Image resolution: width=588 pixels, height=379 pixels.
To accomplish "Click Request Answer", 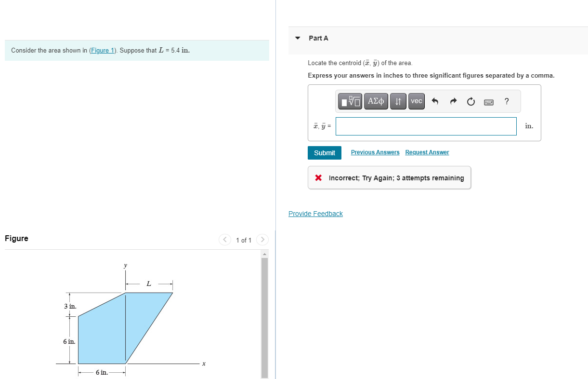I will coord(427,152).
